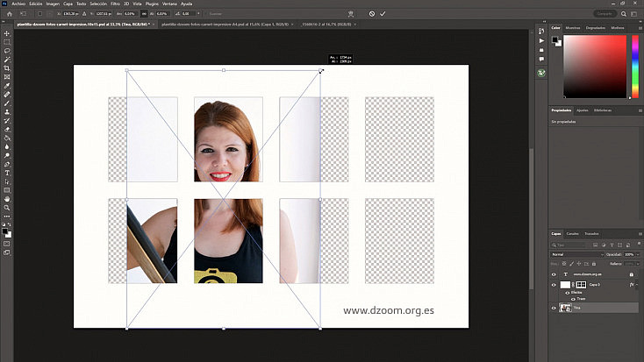Select the Crop tool
This screenshot has width=644, height=362.
(x=7, y=68)
